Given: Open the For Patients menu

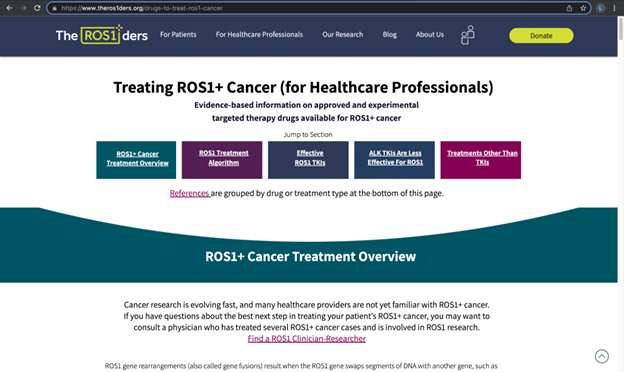Looking at the screenshot, I should [x=178, y=35].
